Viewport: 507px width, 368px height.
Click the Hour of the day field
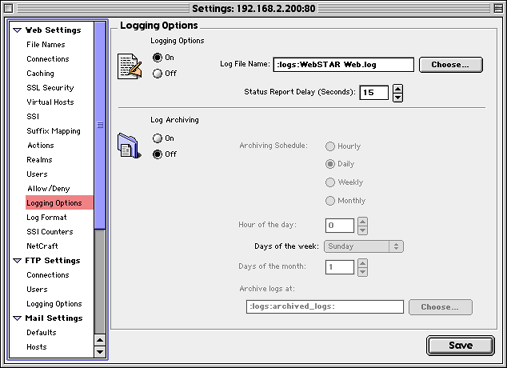(339, 225)
